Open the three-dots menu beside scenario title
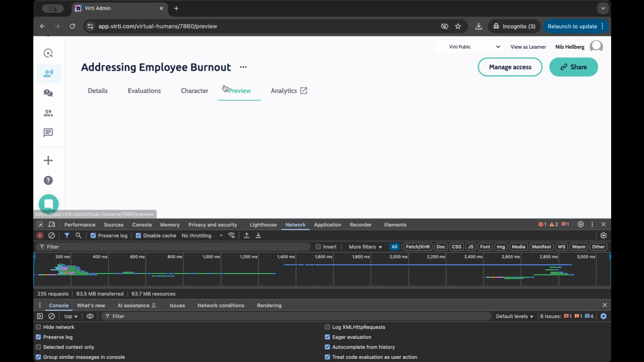 (x=244, y=67)
